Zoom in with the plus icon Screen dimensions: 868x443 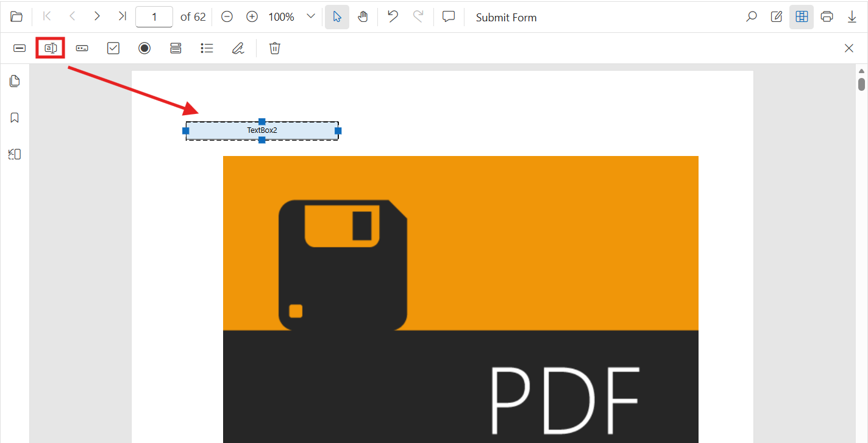[252, 17]
